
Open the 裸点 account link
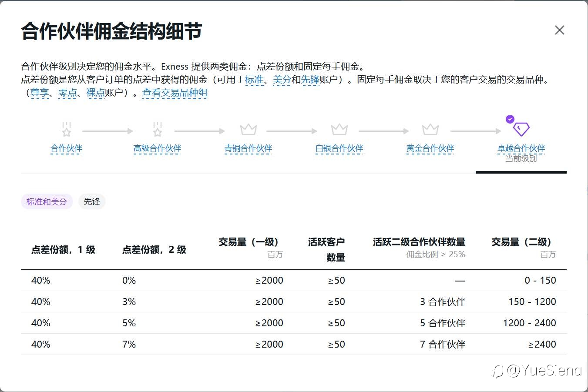click(95, 93)
